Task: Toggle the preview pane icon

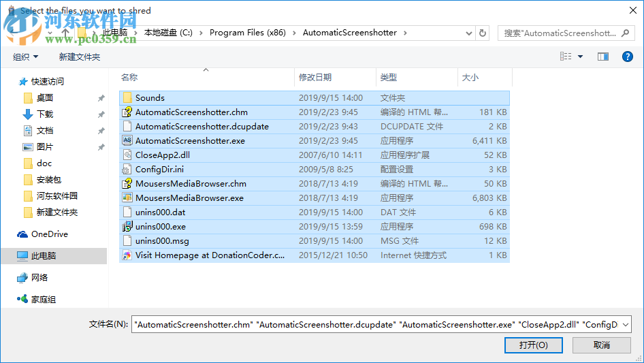Action: pyautogui.click(x=603, y=57)
